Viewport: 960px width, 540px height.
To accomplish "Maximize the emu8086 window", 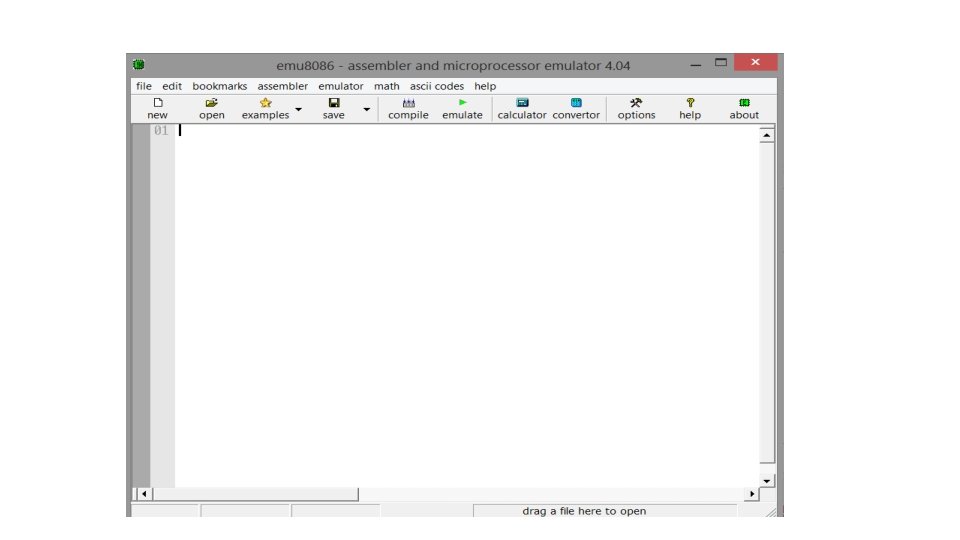I will 721,62.
